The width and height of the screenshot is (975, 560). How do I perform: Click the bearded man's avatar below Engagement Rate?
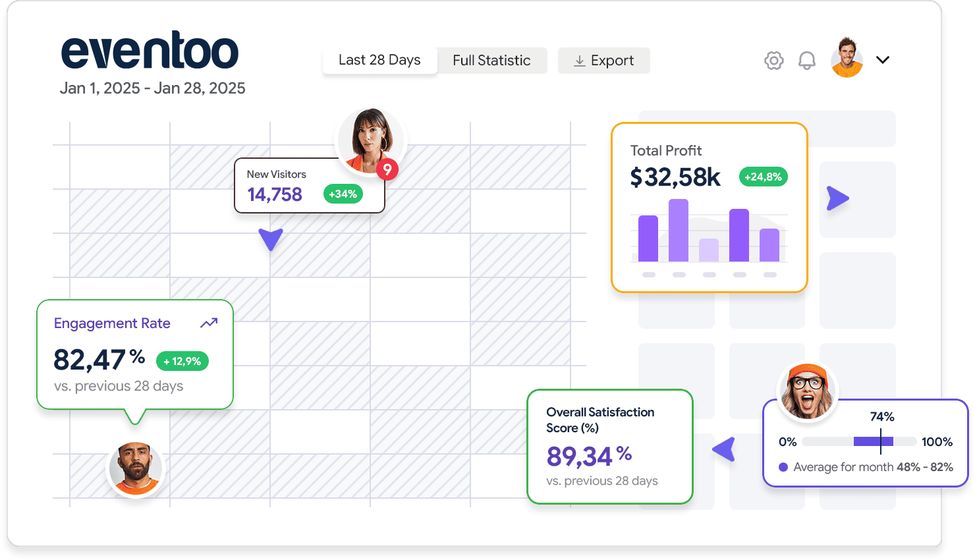point(135,468)
